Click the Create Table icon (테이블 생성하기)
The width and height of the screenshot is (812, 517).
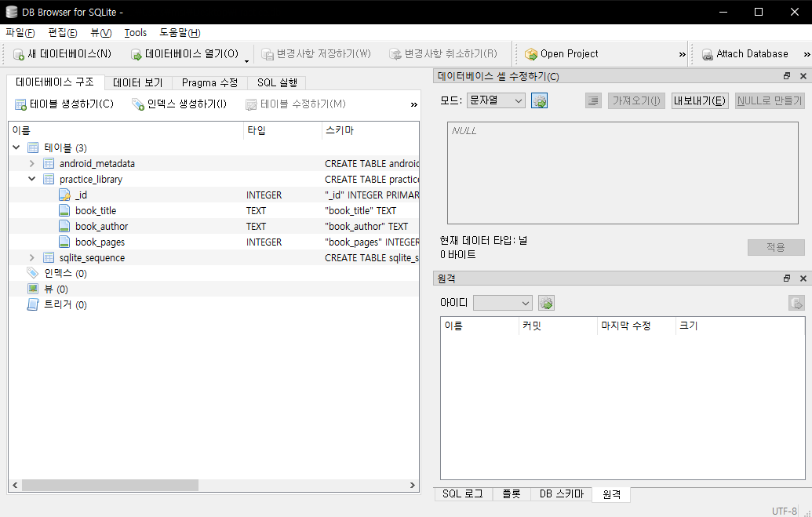pyautogui.click(x=20, y=104)
